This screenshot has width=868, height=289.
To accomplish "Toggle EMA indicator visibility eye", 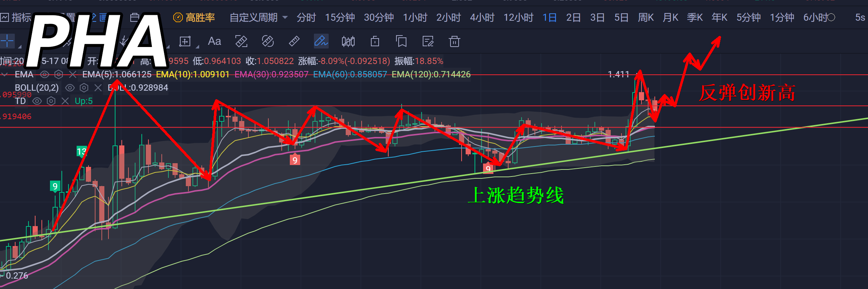I will click(x=44, y=75).
